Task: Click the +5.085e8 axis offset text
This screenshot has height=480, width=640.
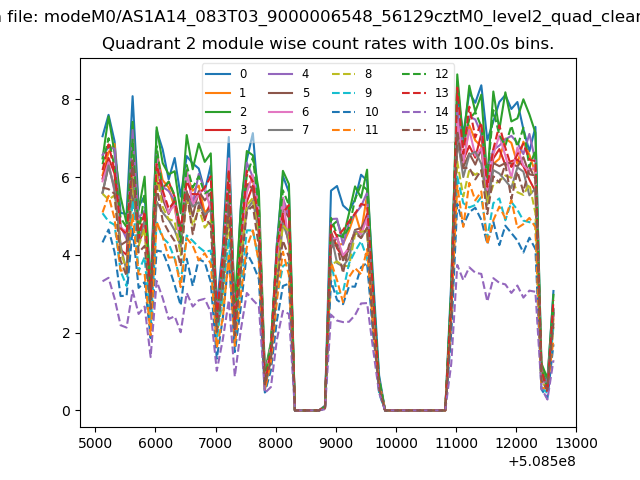Action: [542, 461]
